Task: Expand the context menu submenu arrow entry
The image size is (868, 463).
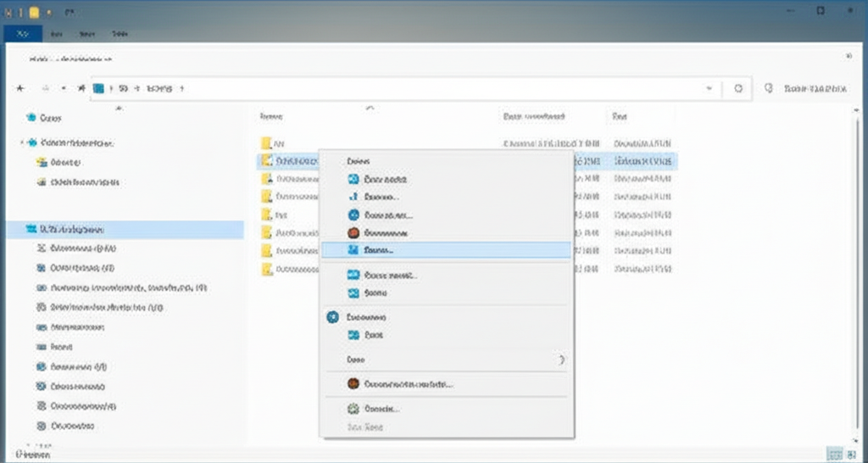Action: click(560, 360)
